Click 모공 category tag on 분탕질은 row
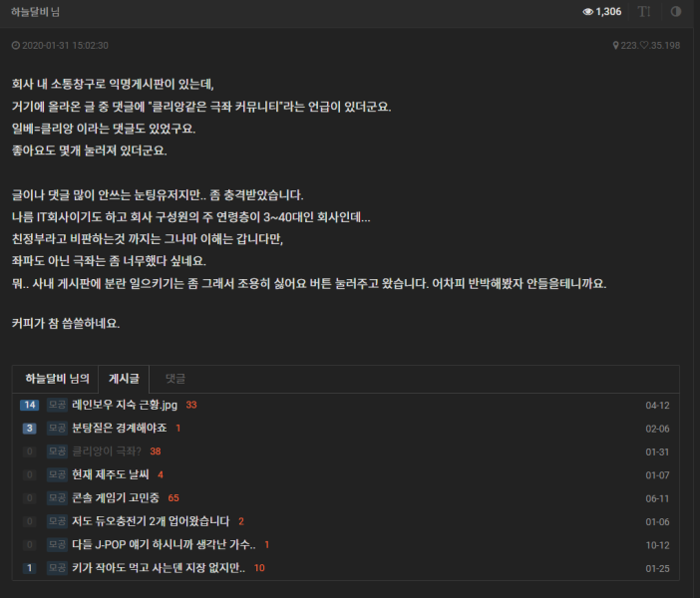Image resolution: width=700 pixels, height=598 pixels. [x=57, y=428]
